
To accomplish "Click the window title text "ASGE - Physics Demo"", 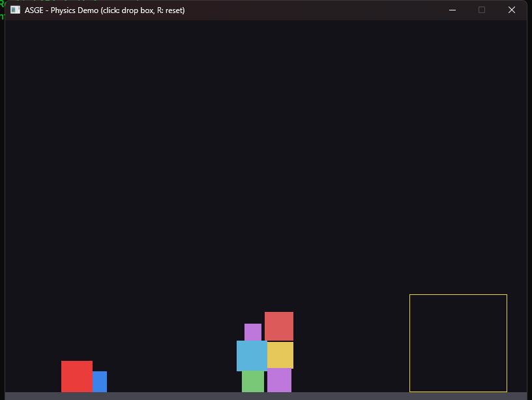I will [61, 10].
